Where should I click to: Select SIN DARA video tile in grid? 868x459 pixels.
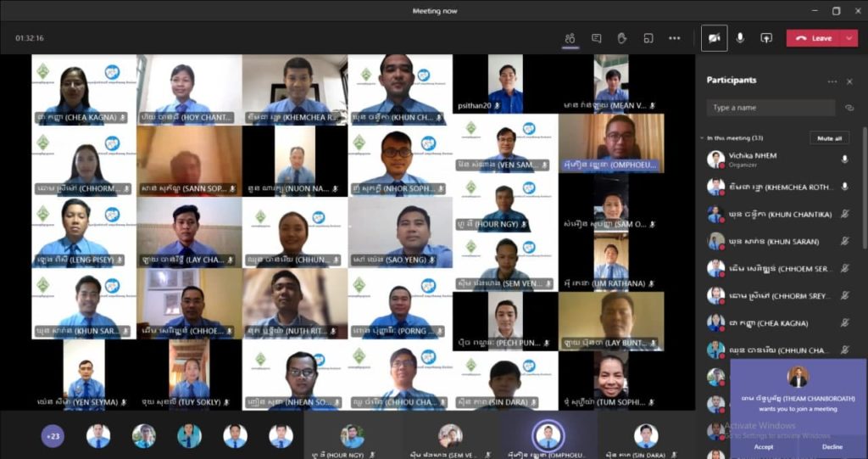tap(505, 381)
